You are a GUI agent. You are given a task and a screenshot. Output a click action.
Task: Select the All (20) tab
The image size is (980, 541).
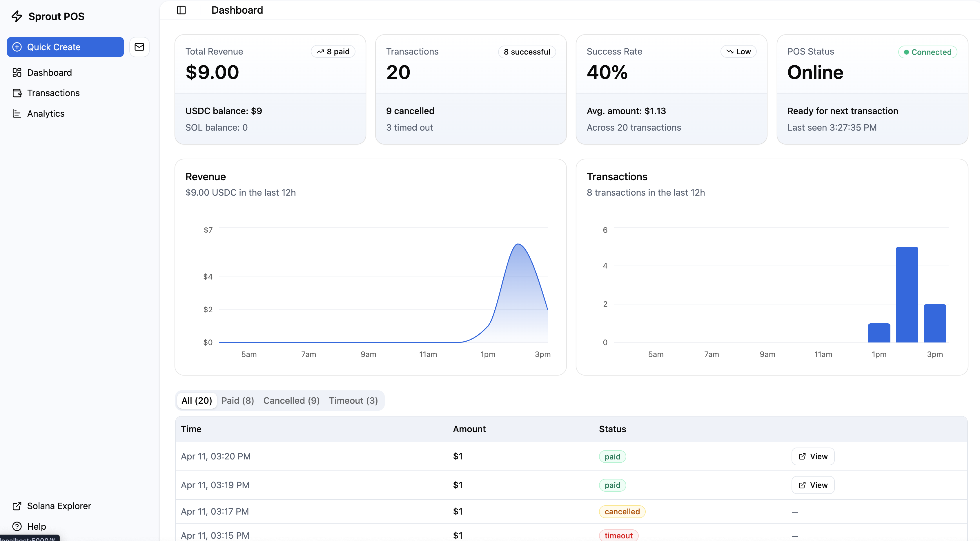click(x=197, y=401)
